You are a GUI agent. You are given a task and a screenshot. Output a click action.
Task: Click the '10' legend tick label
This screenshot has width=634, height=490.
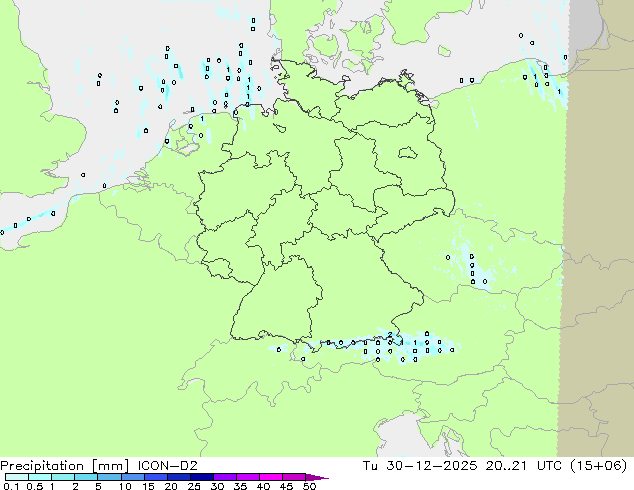click(125, 486)
